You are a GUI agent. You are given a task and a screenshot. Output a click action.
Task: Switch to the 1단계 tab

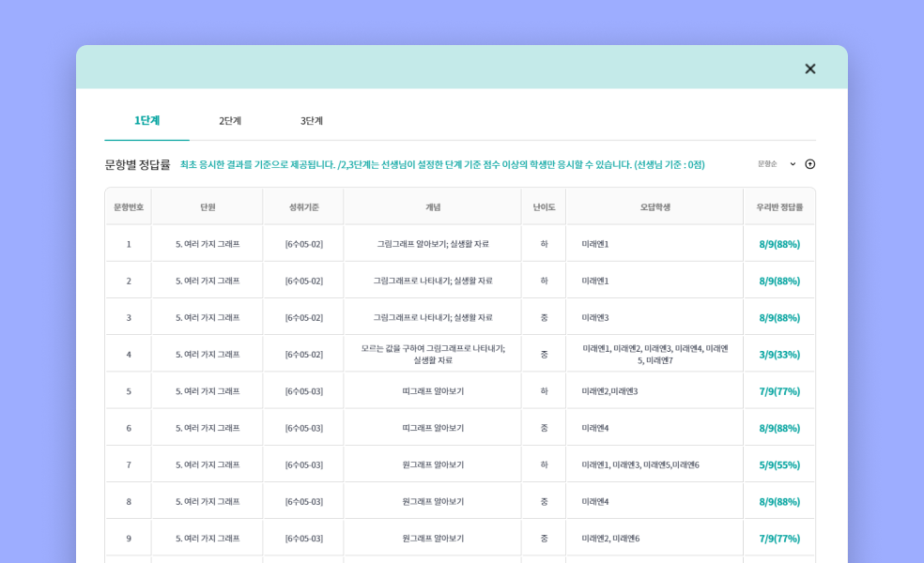[x=146, y=121]
